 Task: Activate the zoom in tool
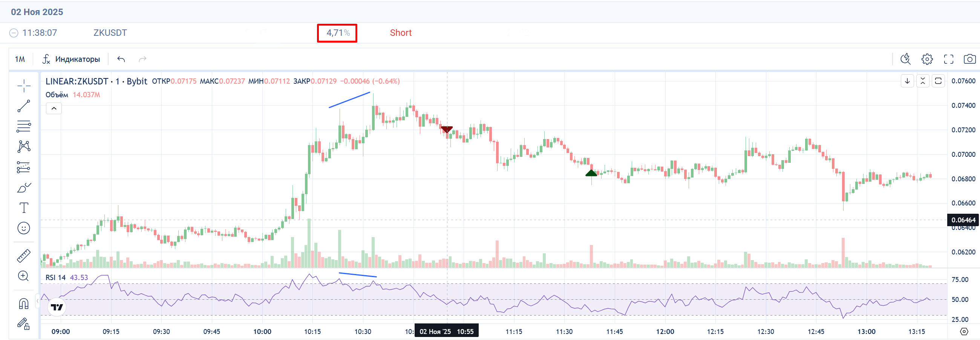[24, 276]
